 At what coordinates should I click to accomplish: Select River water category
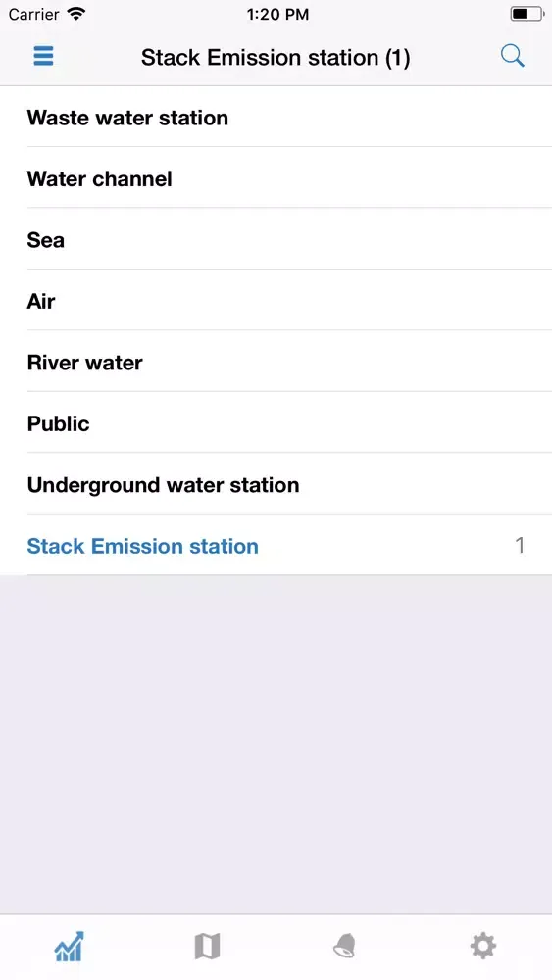click(x=276, y=362)
